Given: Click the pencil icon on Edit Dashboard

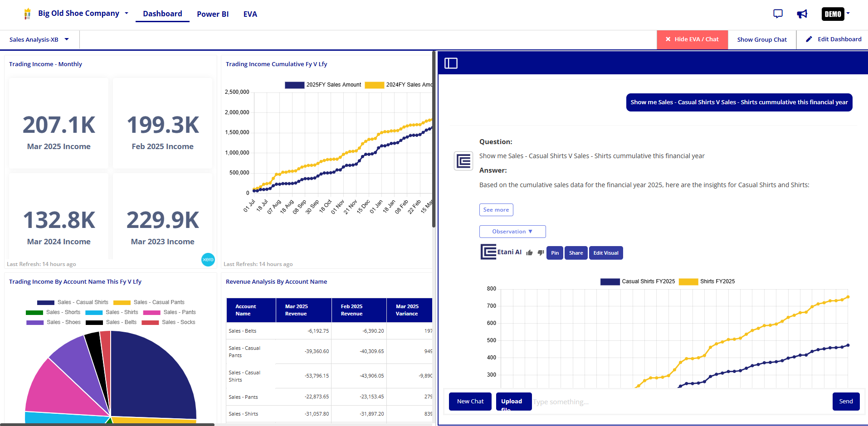Looking at the screenshot, I should point(809,39).
